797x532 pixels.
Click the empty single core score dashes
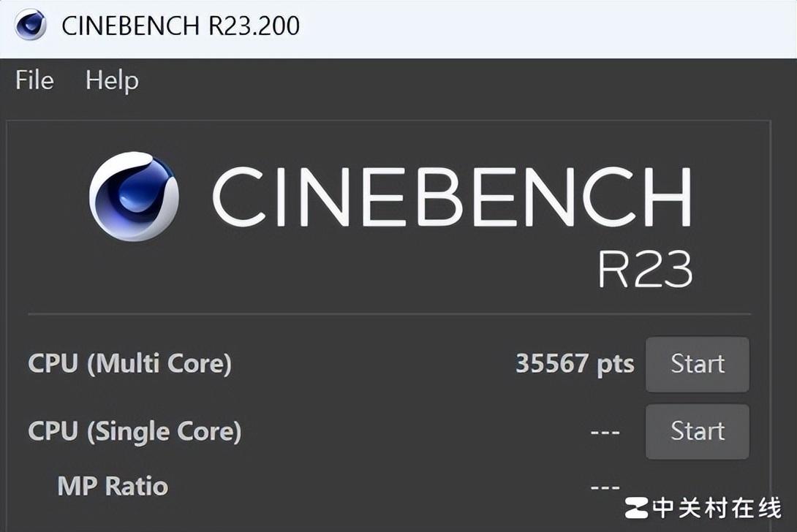click(605, 432)
